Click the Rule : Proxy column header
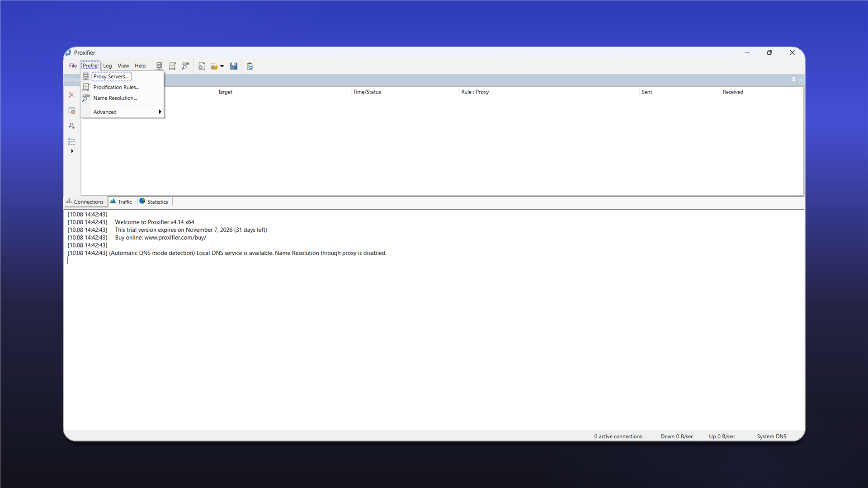Image resolution: width=868 pixels, height=488 pixels. pyautogui.click(x=549, y=92)
